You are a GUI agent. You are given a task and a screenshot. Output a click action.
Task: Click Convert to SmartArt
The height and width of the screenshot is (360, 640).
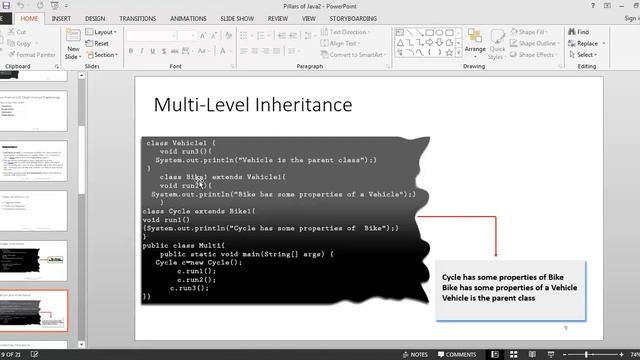[x=353, y=55]
